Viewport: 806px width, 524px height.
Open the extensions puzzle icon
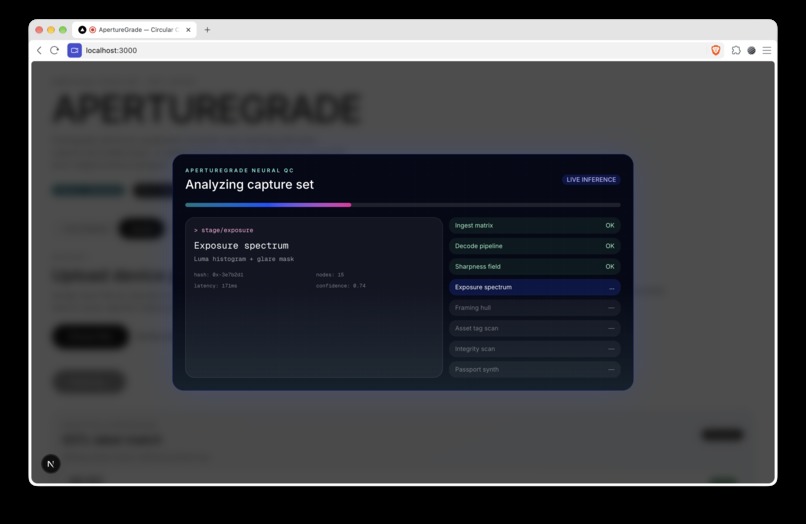(x=736, y=50)
